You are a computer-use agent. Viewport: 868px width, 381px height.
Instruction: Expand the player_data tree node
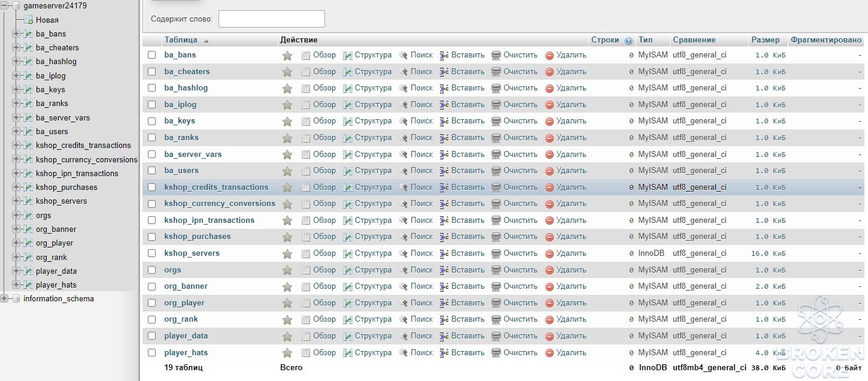pos(16,271)
